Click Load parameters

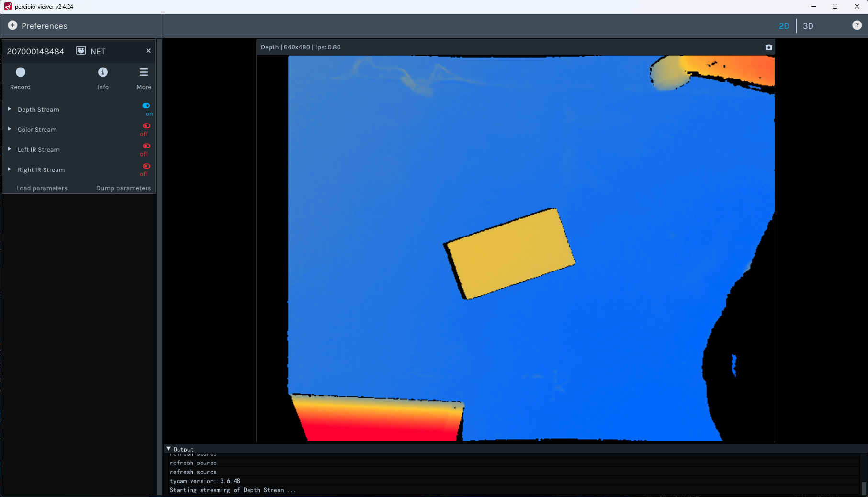[42, 188]
